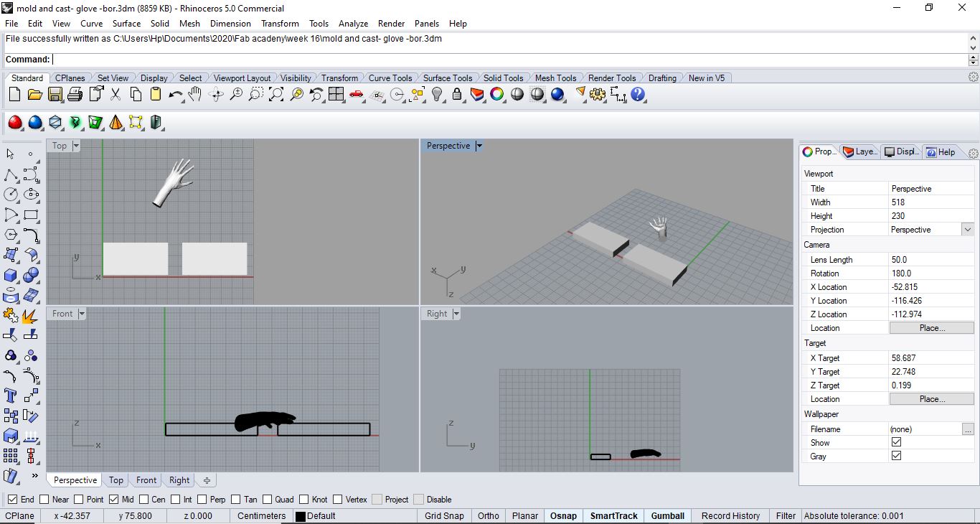Viewport: 980px width, 524px height.
Task: Click the Undo arrow icon
Action: (x=175, y=94)
